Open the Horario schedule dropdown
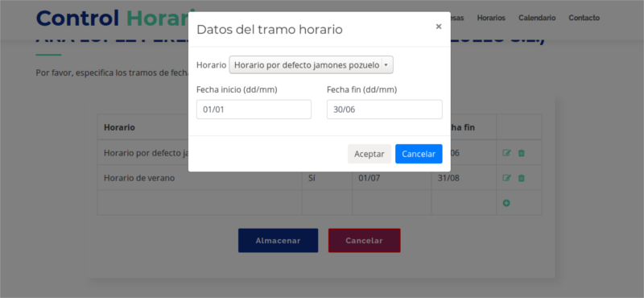This screenshot has width=644, height=298. (x=311, y=65)
